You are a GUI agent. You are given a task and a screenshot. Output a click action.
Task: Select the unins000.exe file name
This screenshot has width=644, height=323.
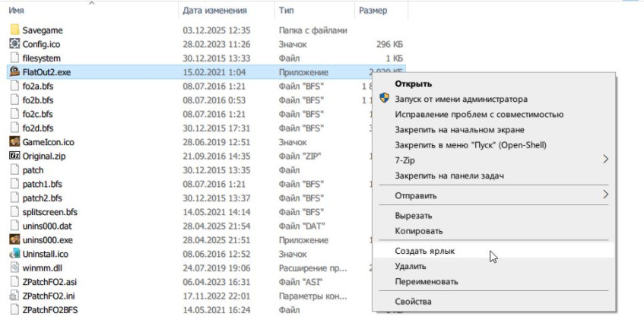pos(48,240)
